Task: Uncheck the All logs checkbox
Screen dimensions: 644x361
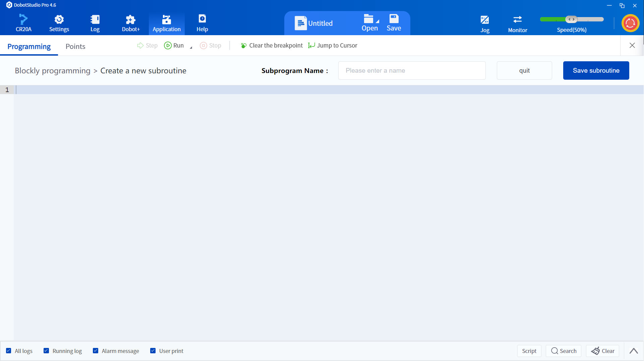Action: tap(9, 351)
